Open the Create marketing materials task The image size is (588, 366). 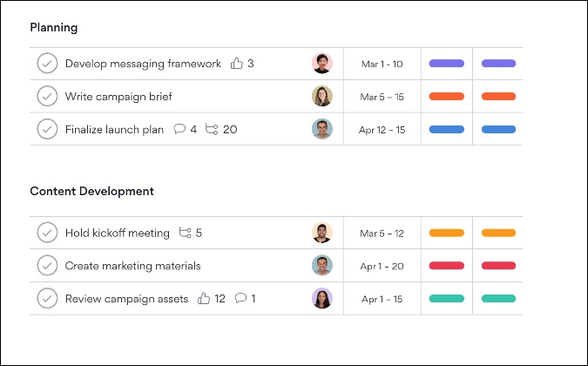click(132, 266)
